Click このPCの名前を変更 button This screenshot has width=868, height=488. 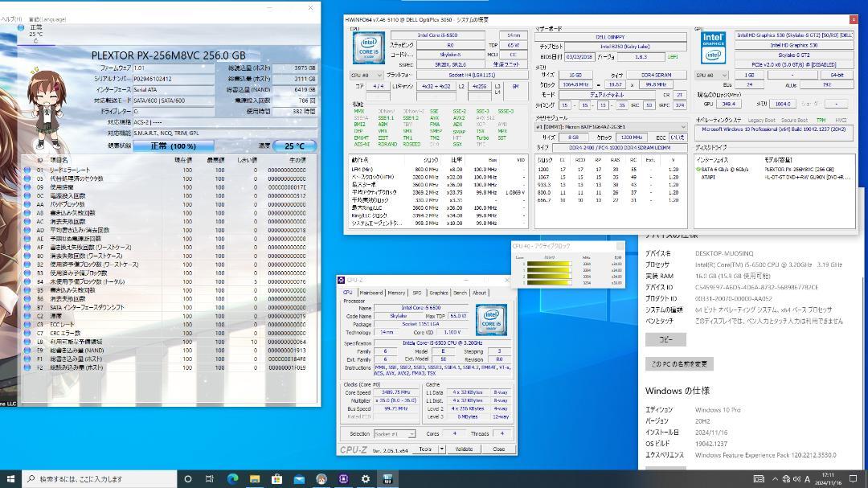[x=679, y=364]
